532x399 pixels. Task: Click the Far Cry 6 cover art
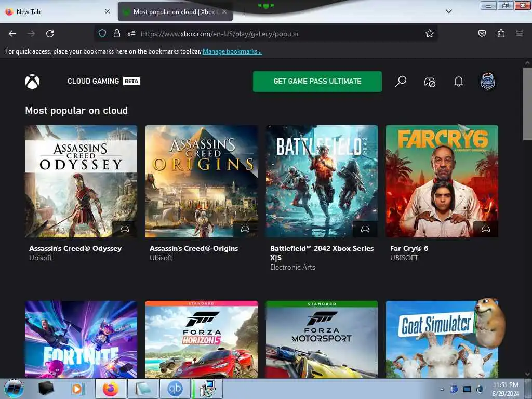(x=442, y=181)
